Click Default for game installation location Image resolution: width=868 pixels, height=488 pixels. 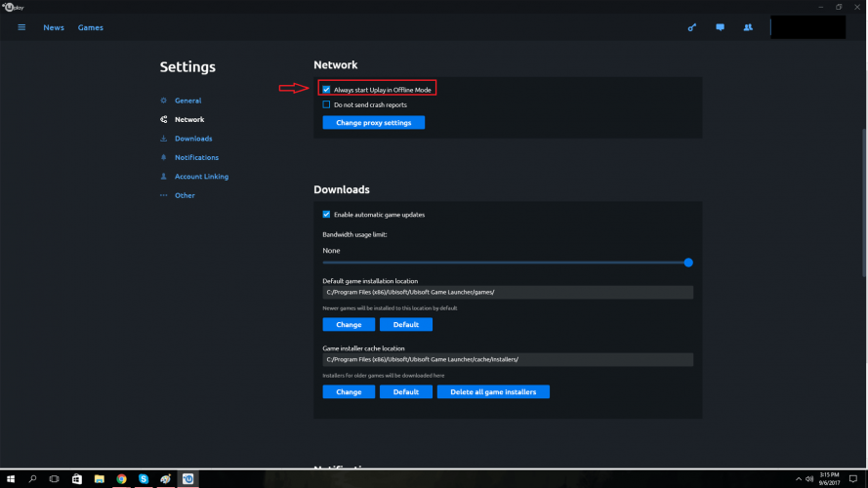[406, 324]
